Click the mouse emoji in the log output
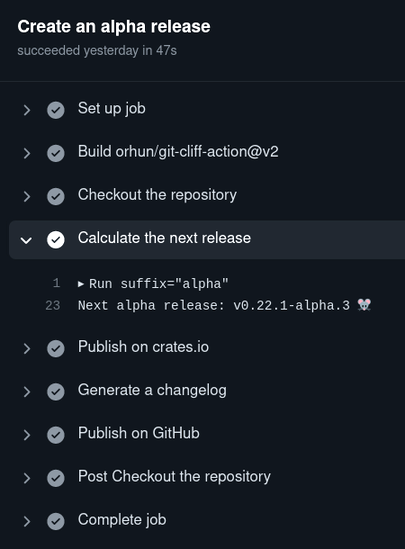The height and width of the screenshot is (549, 405). 364,305
